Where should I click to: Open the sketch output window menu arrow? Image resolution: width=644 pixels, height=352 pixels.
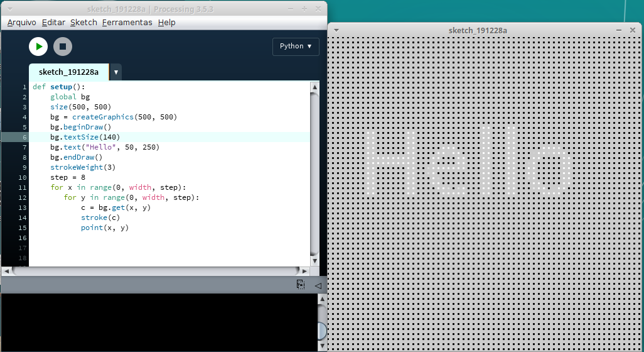click(336, 30)
